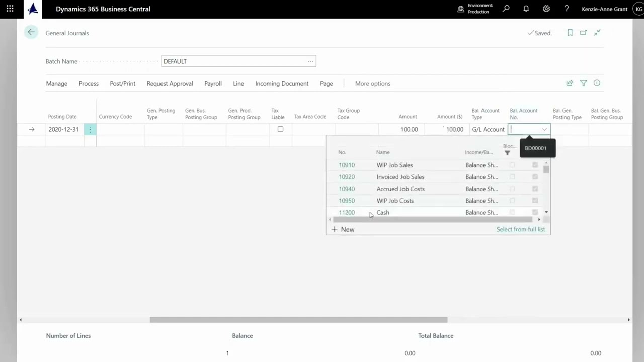644x362 pixels.
Task: Open the Line menu
Action: pyautogui.click(x=238, y=84)
